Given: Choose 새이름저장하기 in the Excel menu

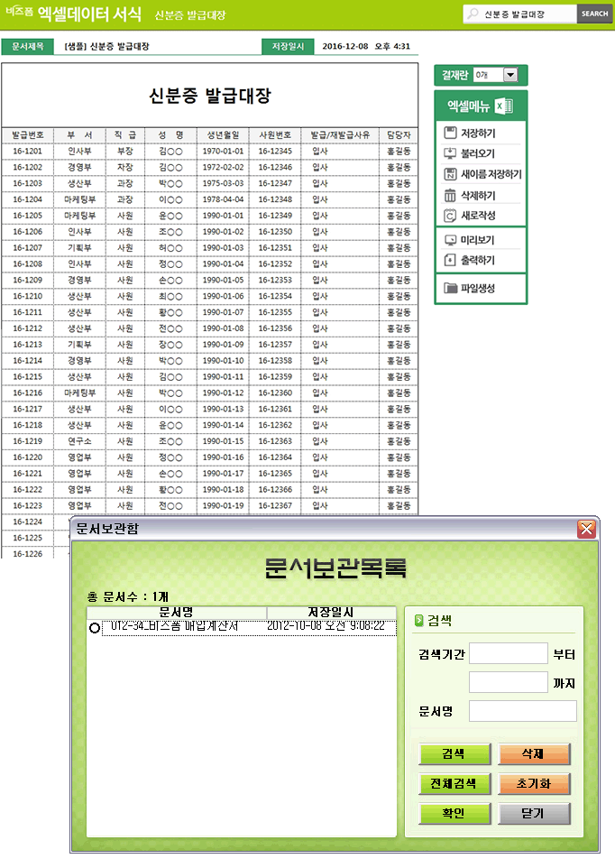Looking at the screenshot, I should coord(491,174).
